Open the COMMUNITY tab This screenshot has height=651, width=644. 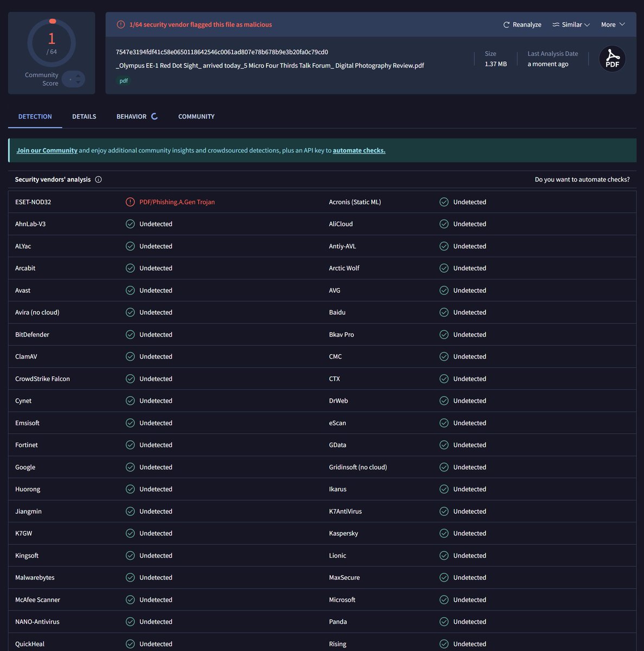[x=196, y=117]
